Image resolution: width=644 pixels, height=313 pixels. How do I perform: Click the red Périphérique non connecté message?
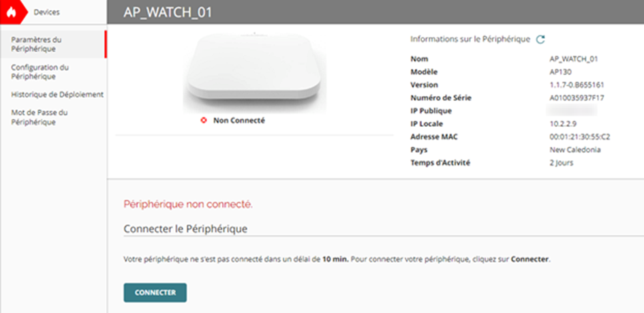tap(188, 204)
